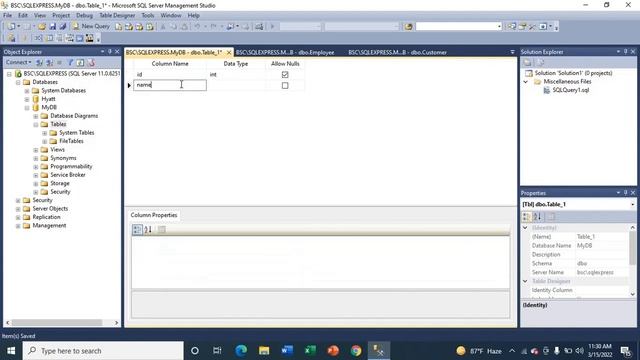Click the Generate Change Script icon
The width and height of the screenshot is (640, 360).
click(x=11, y=38)
